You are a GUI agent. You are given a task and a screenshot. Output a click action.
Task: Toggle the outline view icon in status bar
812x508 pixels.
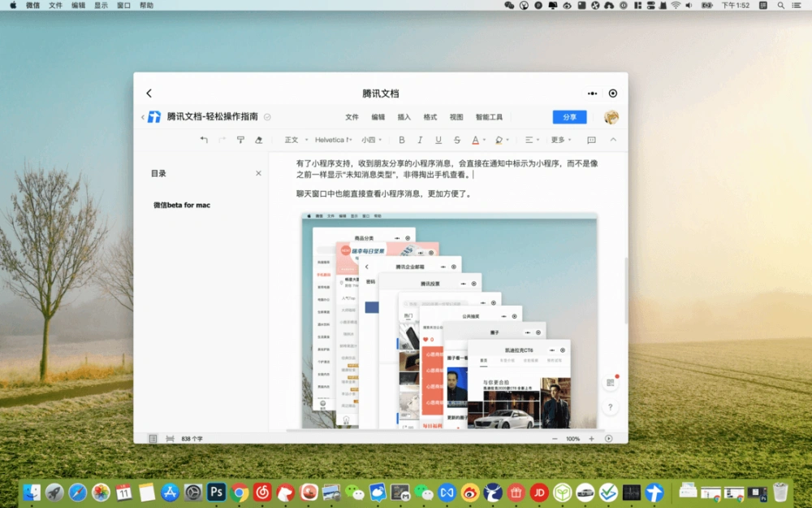(153, 439)
